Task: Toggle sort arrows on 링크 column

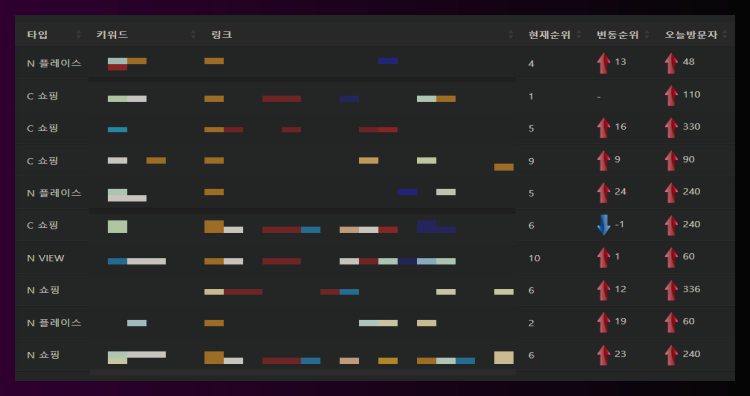Action: (x=511, y=34)
